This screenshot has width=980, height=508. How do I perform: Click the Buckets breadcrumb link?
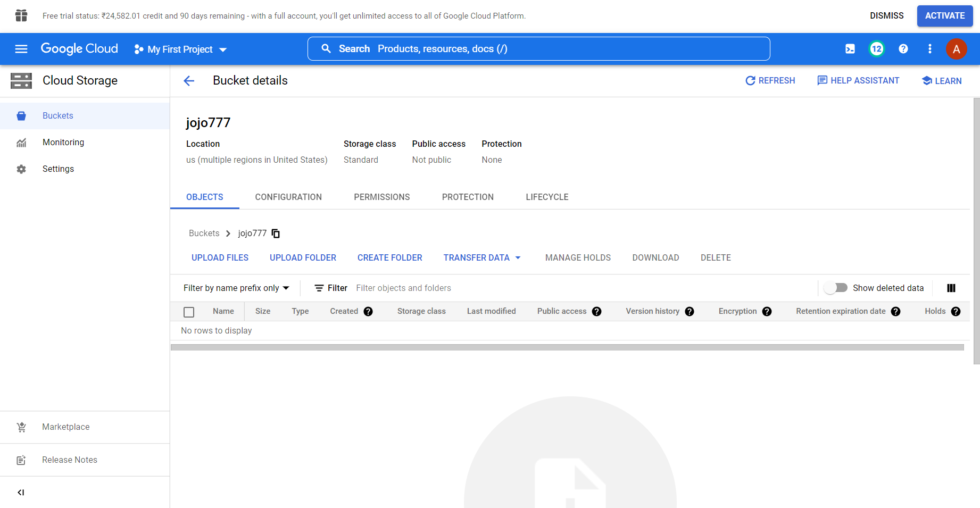[204, 234]
